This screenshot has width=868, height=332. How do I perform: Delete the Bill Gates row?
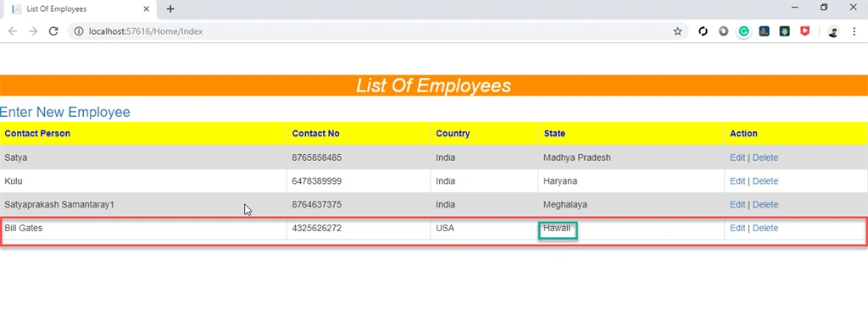pos(765,228)
